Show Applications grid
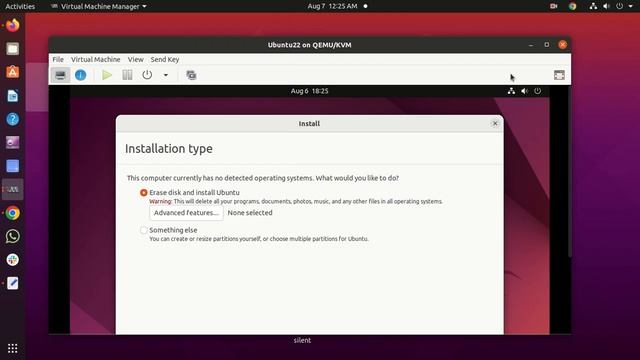 pos(13,348)
